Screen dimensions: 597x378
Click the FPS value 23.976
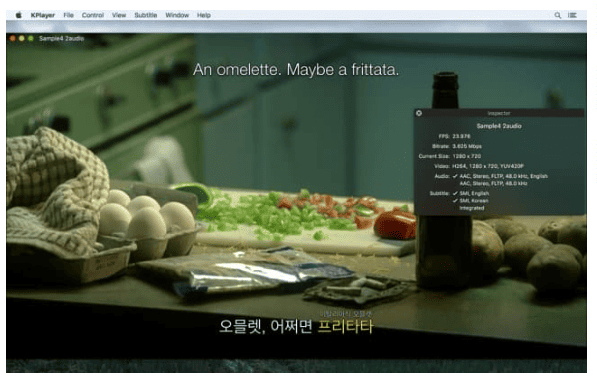pos(461,136)
